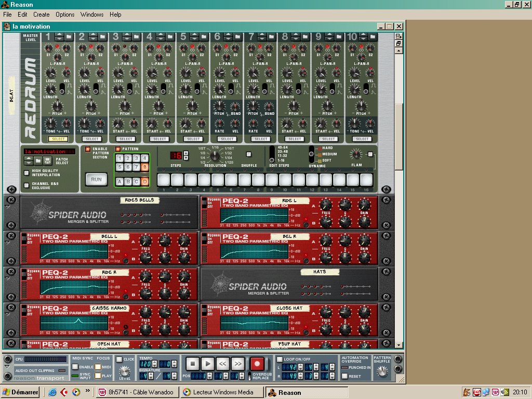The width and height of the screenshot is (532, 399).
Task: Start playback with the play button
Action: click(x=208, y=364)
